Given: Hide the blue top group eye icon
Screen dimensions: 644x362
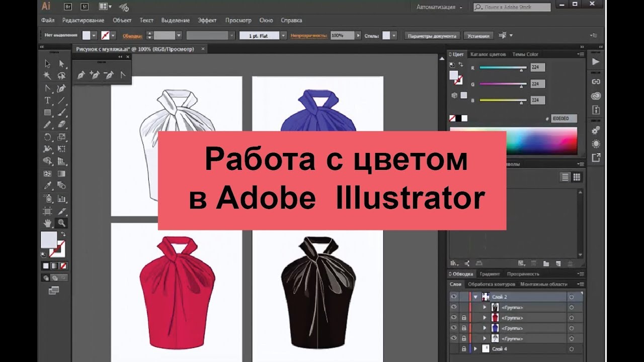Looking at the screenshot, I should (453, 327).
